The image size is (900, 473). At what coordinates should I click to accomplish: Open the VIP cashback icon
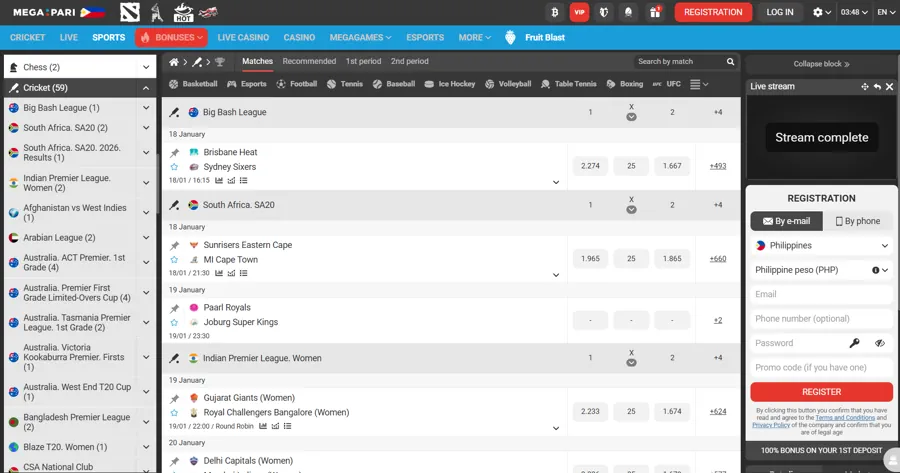pyautogui.click(x=579, y=12)
